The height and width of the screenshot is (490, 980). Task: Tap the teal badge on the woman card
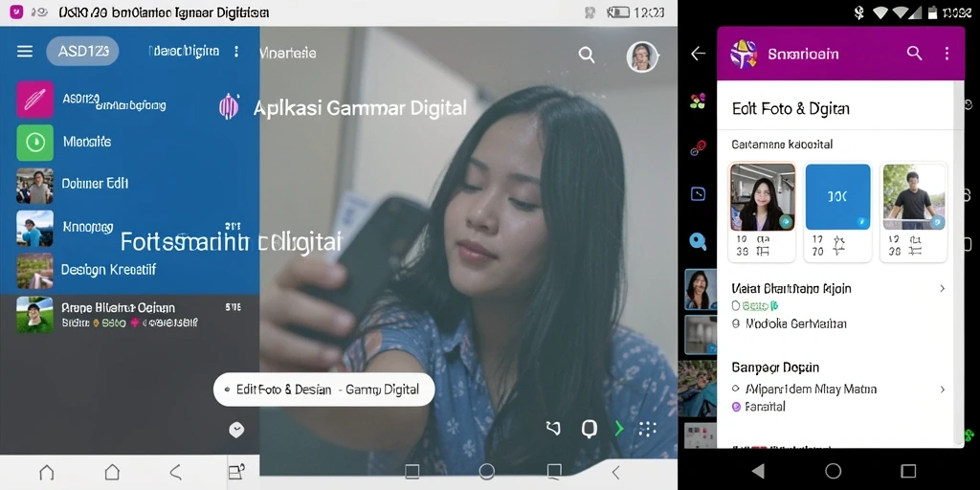point(787,222)
